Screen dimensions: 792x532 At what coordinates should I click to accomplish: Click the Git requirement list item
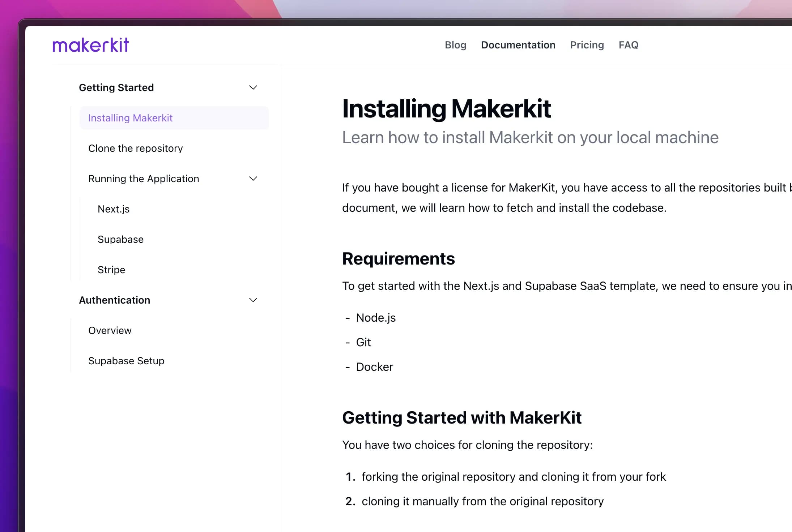363,342
